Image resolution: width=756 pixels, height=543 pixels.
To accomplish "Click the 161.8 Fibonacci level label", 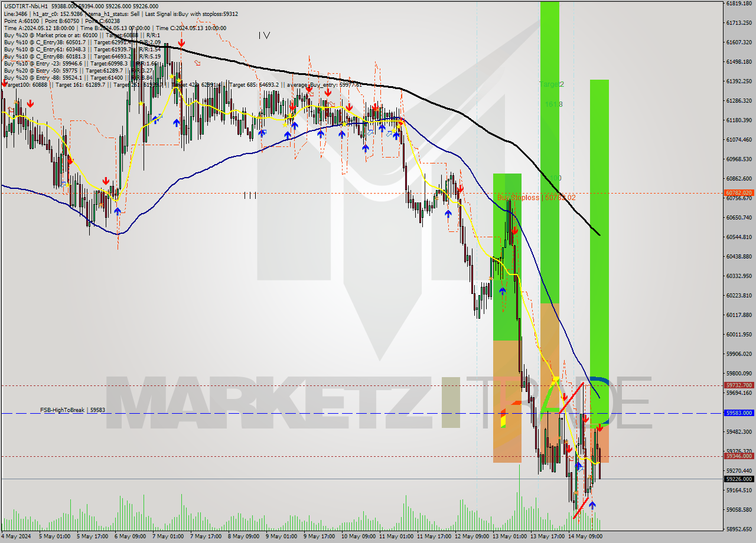I will coord(553,104).
